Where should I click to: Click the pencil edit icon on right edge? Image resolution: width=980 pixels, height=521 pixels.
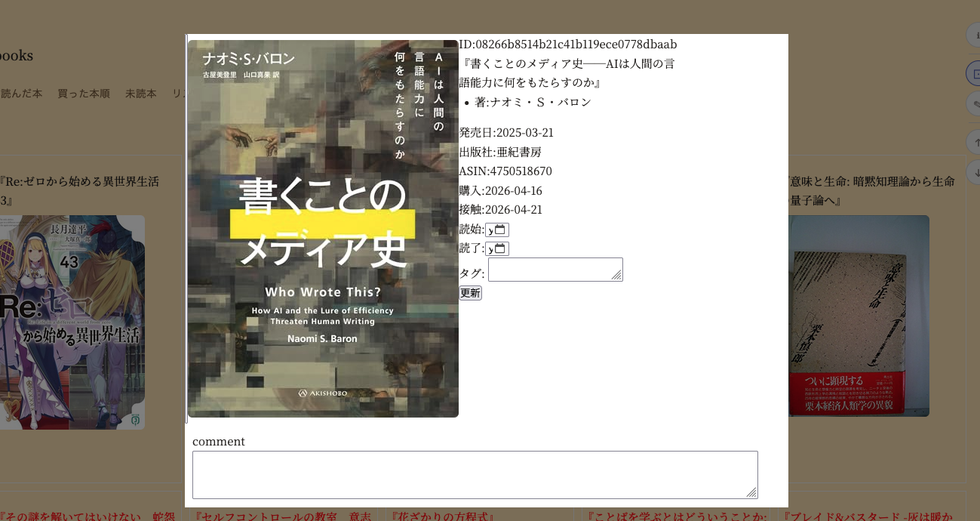975,103
